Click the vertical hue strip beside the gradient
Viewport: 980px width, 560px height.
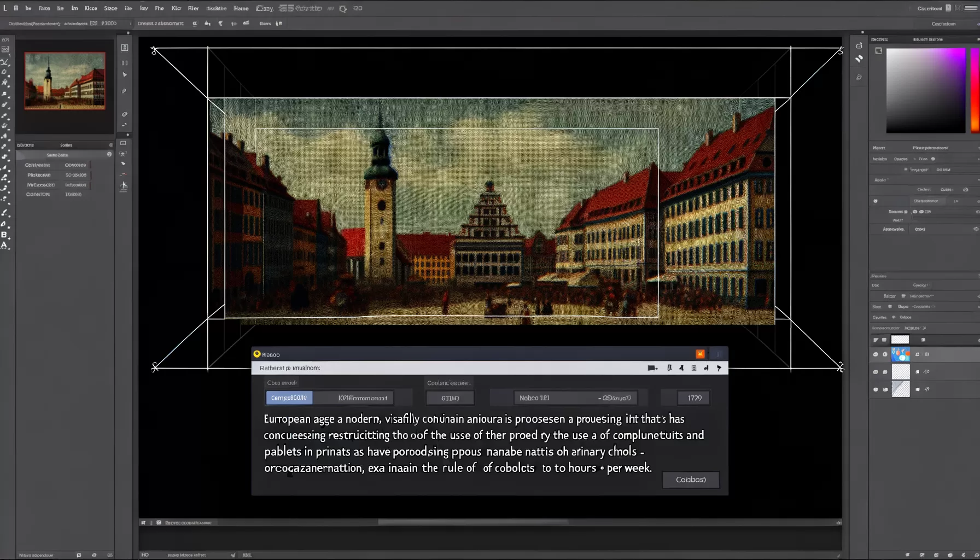click(x=975, y=90)
